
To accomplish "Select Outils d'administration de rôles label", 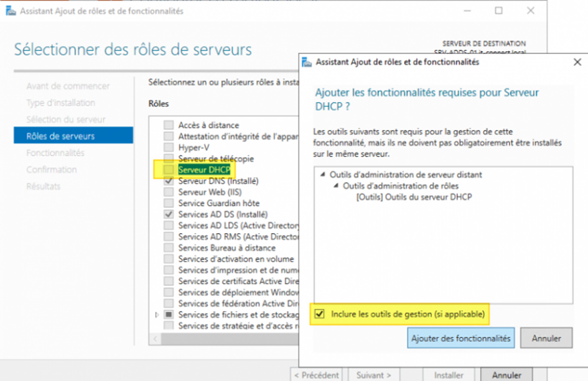I will [x=401, y=186].
